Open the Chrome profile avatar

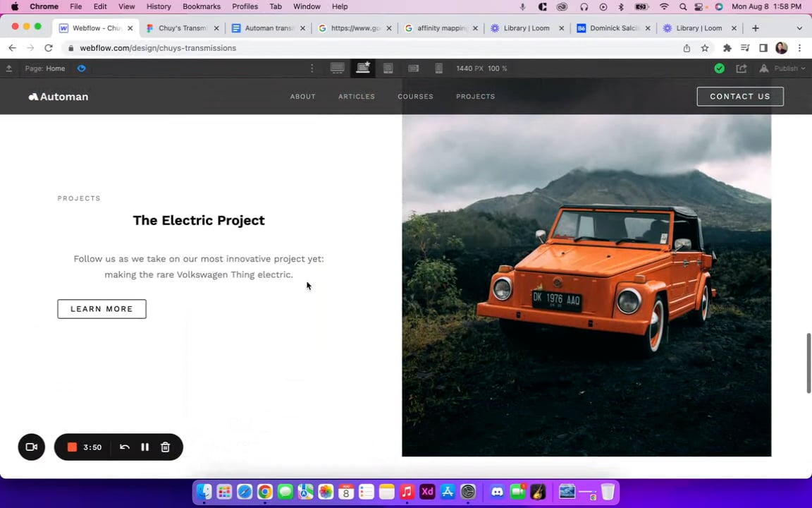pyautogui.click(x=782, y=48)
